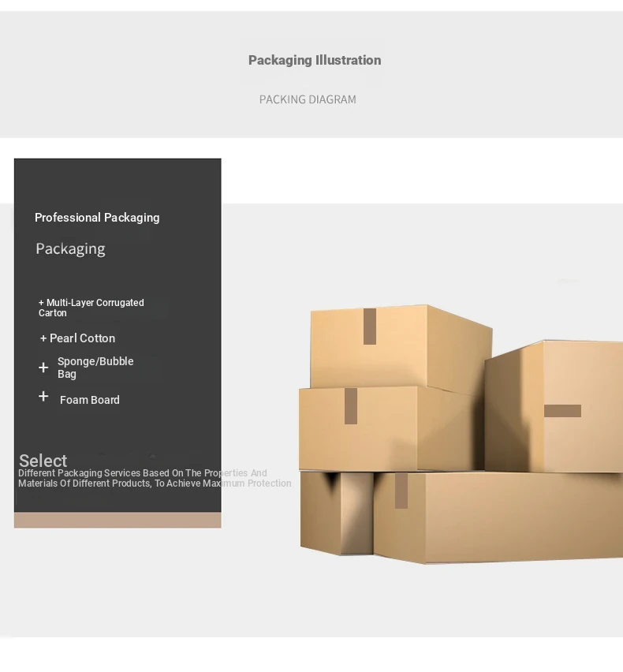Click the plus icon beside Foam Board
The height and width of the screenshot is (672, 623).
tap(43, 396)
